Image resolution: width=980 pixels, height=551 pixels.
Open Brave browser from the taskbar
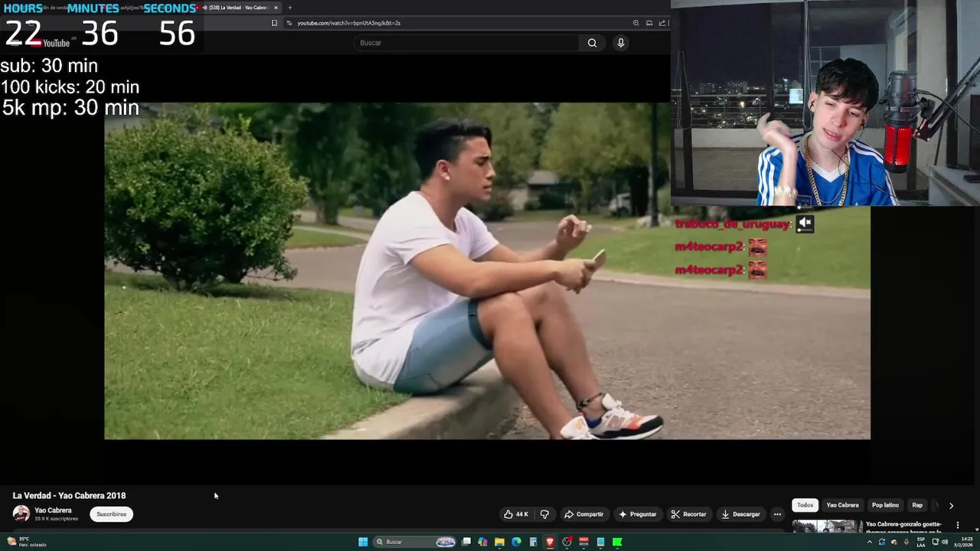click(x=550, y=542)
